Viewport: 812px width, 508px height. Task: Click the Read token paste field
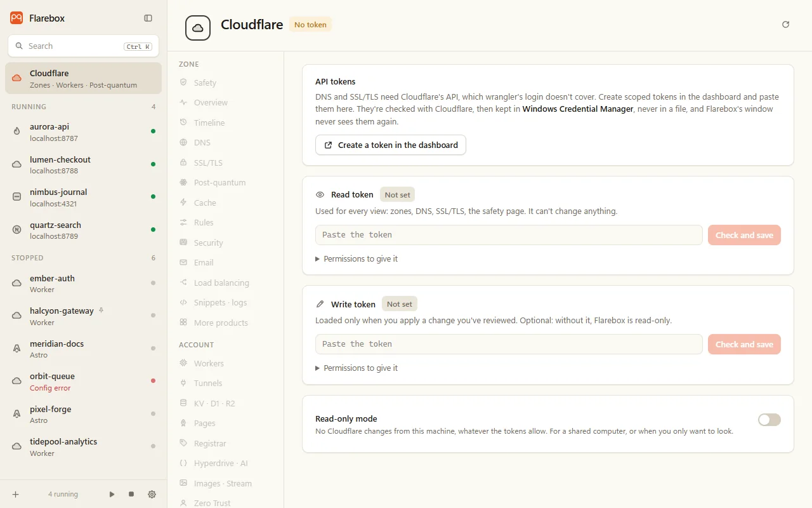(509, 235)
